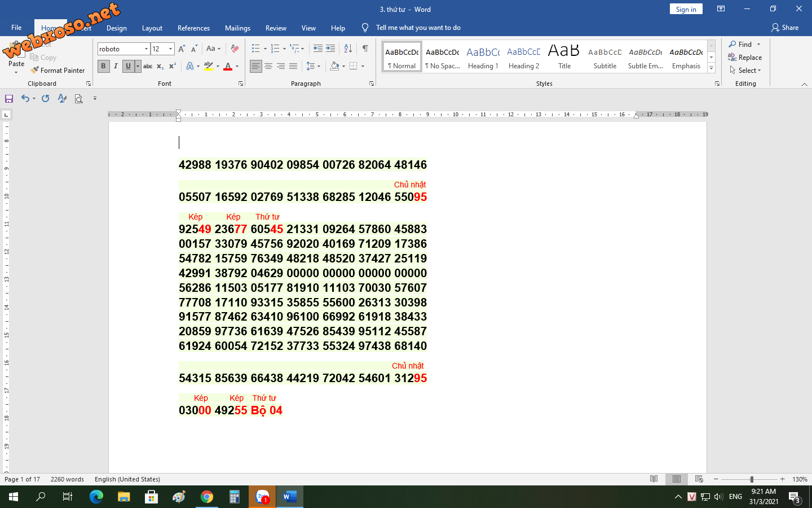812x508 pixels.
Task: Select the Center alignment icon
Action: coord(268,67)
